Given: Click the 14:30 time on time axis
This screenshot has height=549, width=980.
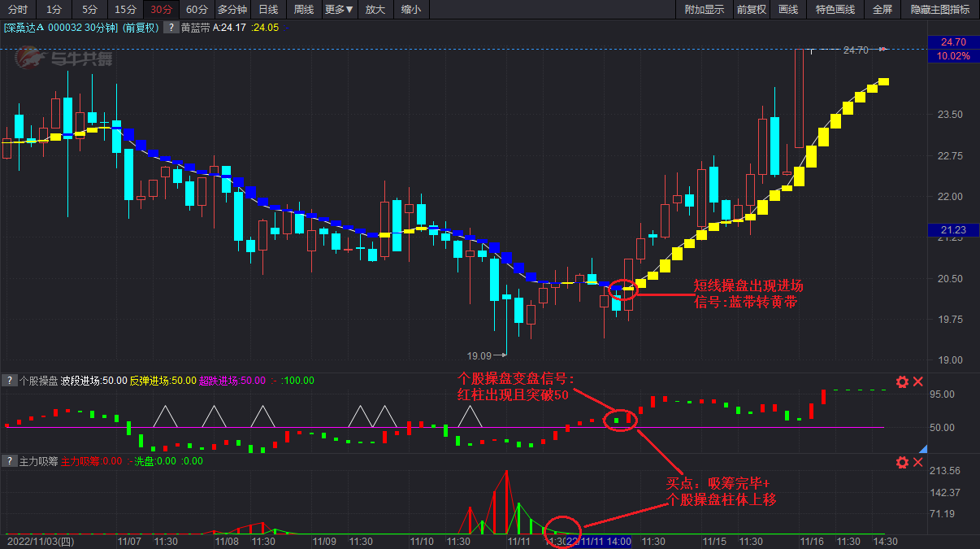Looking at the screenshot, I should tap(885, 541).
